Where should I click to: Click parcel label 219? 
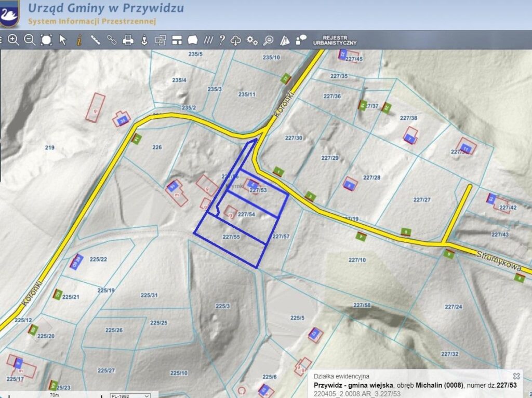(x=49, y=147)
